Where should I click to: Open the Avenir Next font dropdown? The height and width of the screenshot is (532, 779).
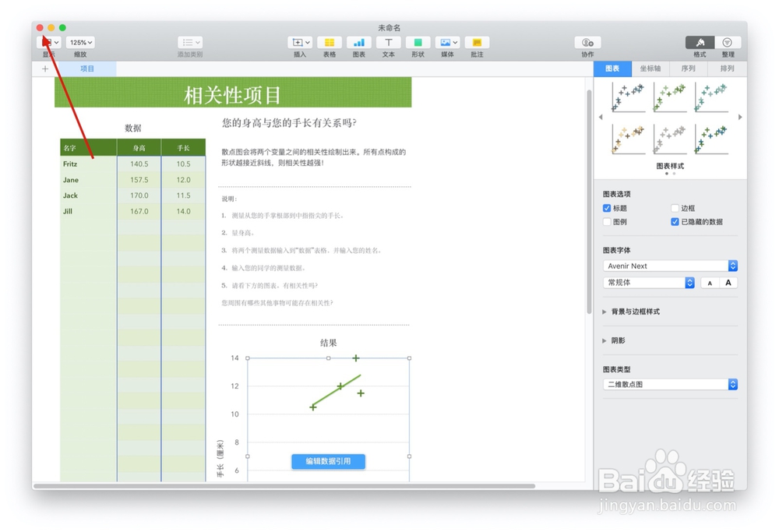coord(668,266)
